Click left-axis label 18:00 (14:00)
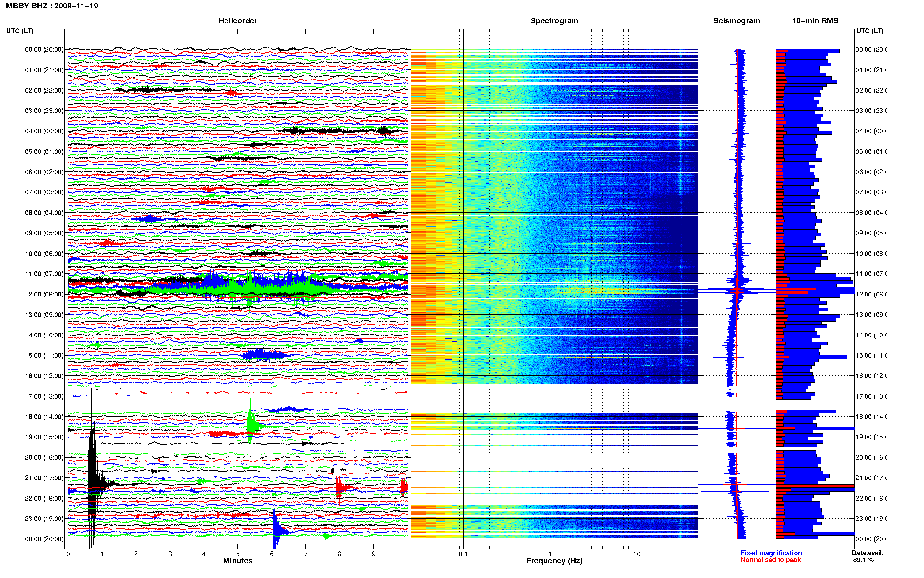Viewport: 924px width, 578px height. click(x=44, y=417)
